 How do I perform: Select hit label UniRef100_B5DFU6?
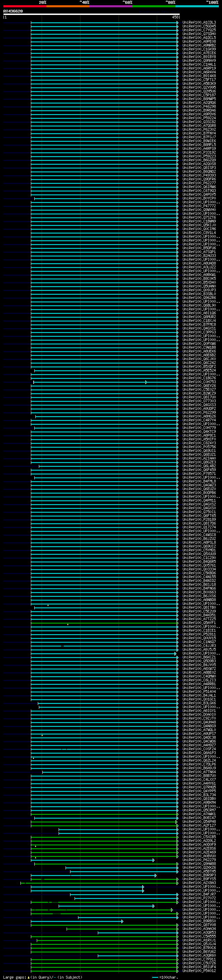(199, 248)
